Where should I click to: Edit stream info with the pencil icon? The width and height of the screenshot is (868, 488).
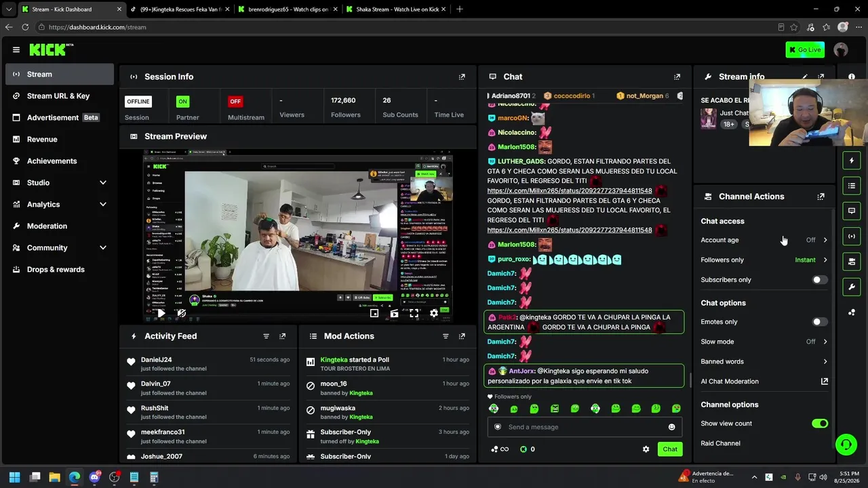[x=805, y=77]
